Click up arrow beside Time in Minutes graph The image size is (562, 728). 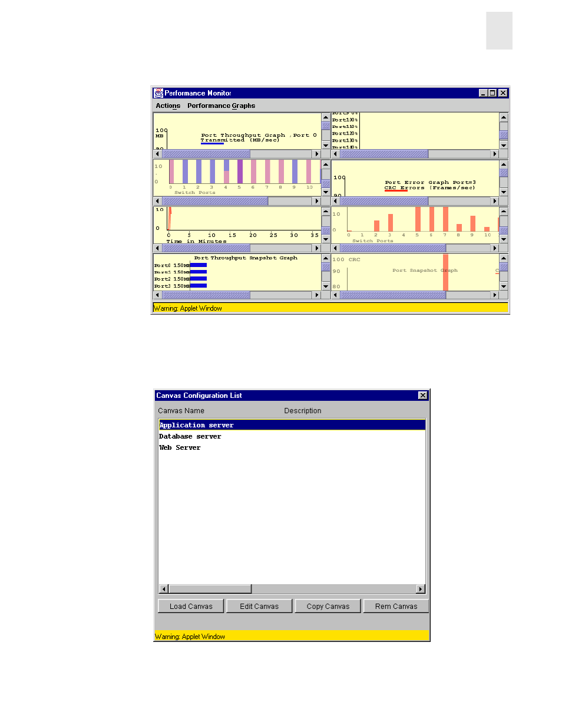[x=326, y=212]
